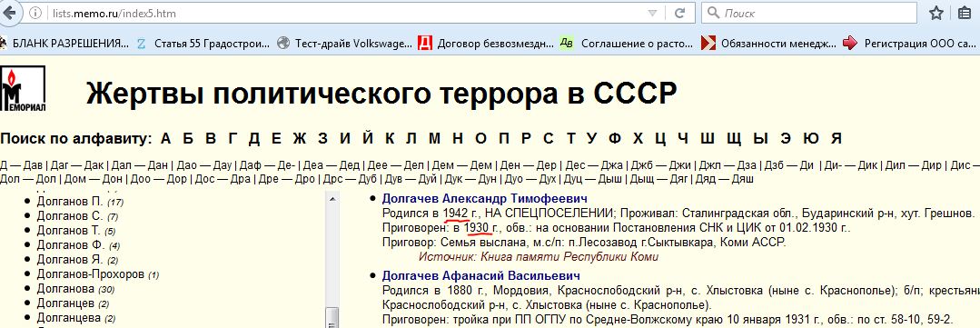Open bookmark Обязанности менедж...

tap(768, 43)
